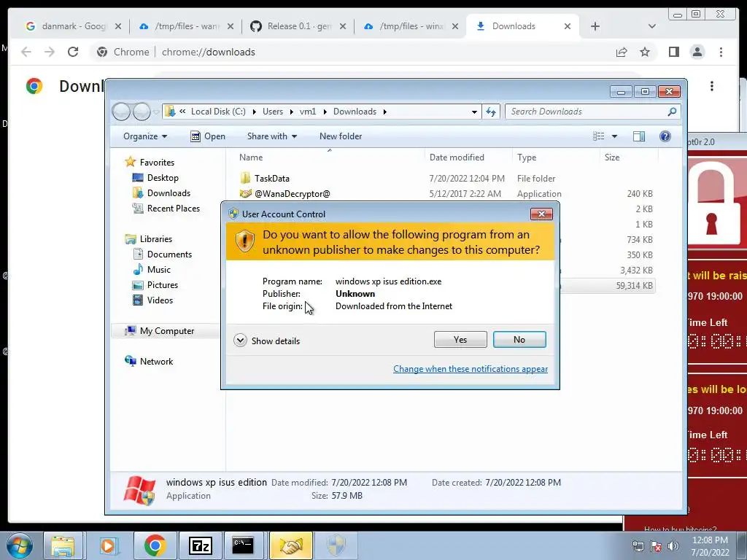Select Recent Places in navigation pane
747x560 pixels.
174,208
